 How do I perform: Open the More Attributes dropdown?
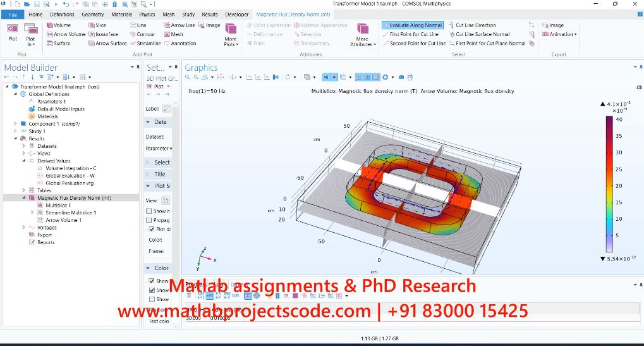[x=362, y=35]
